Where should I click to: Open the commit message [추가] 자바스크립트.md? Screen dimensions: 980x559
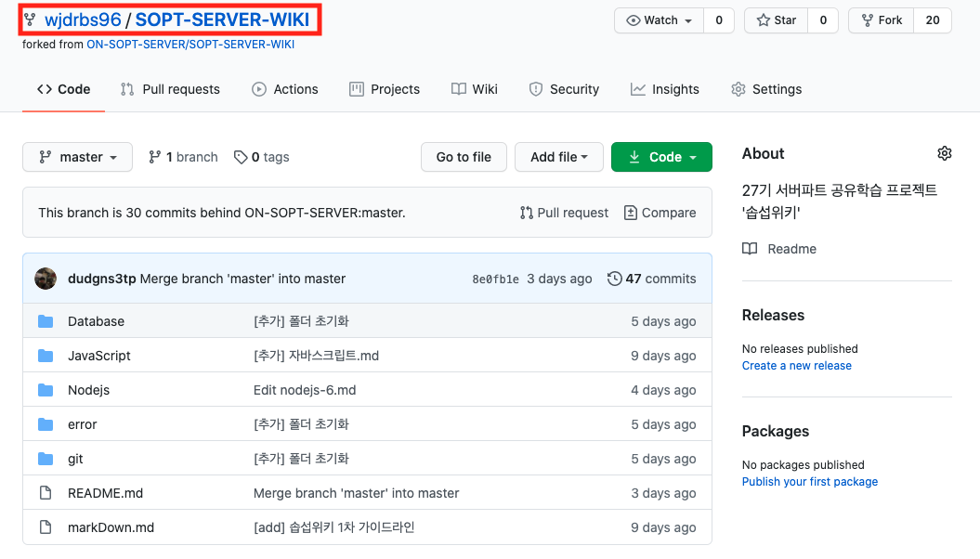tap(316, 356)
